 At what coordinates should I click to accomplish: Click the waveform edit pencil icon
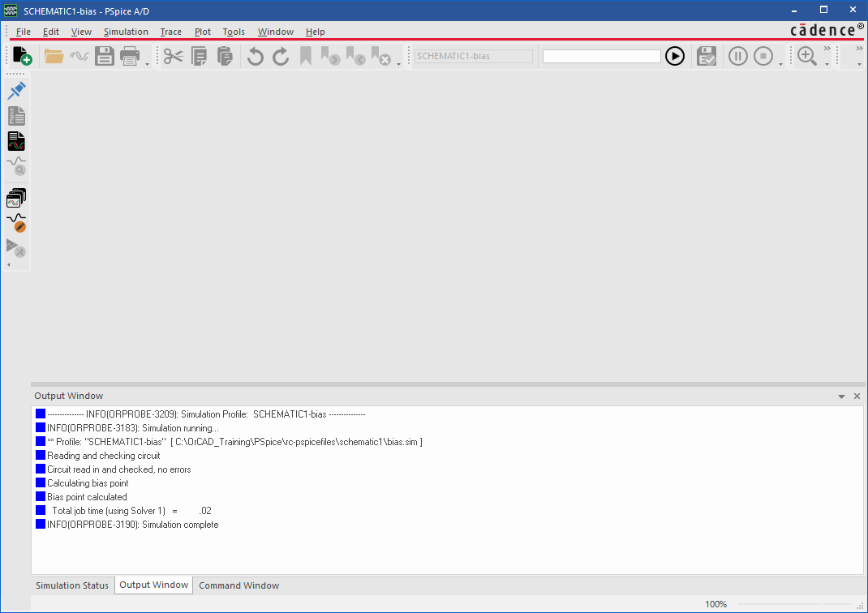coord(16,223)
